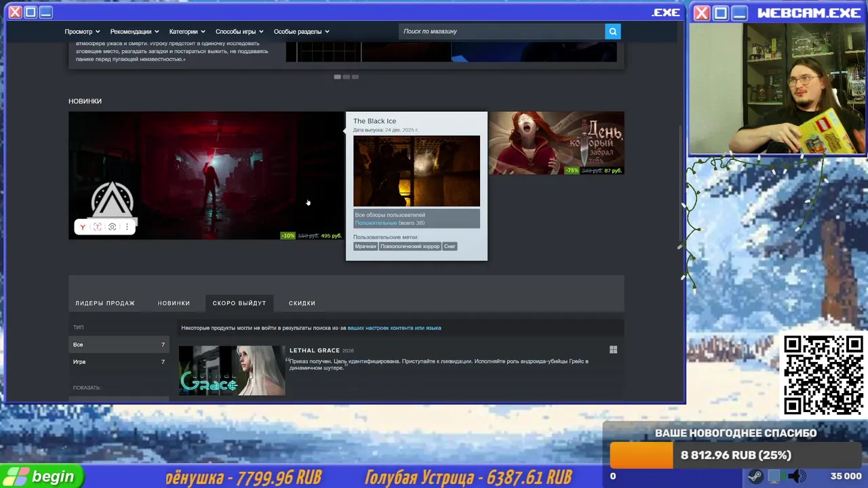The width and height of the screenshot is (868, 488).
Task: Open the День который забрал тебя capsule
Action: coord(556,143)
